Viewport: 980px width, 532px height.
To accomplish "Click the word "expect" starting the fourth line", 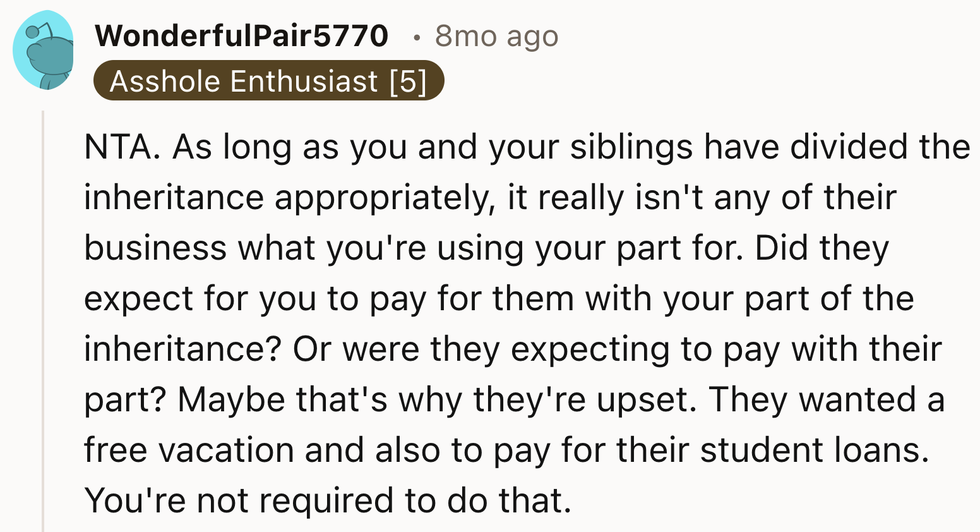I will [138, 298].
